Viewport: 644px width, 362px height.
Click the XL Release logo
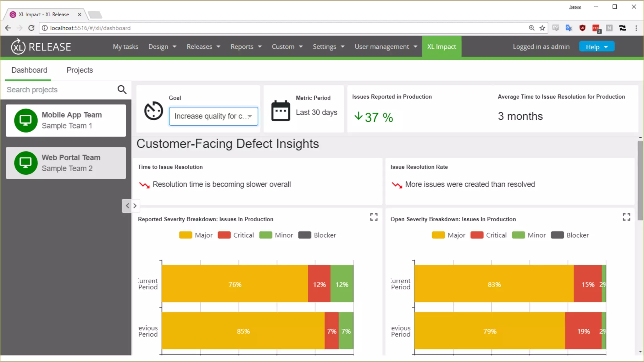(41, 47)
